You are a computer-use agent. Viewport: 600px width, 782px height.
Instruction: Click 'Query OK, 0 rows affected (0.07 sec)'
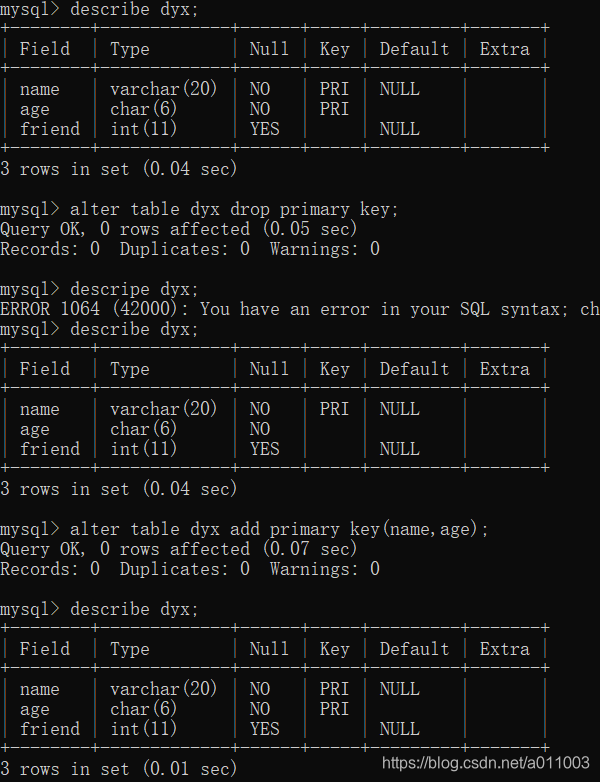179,549
